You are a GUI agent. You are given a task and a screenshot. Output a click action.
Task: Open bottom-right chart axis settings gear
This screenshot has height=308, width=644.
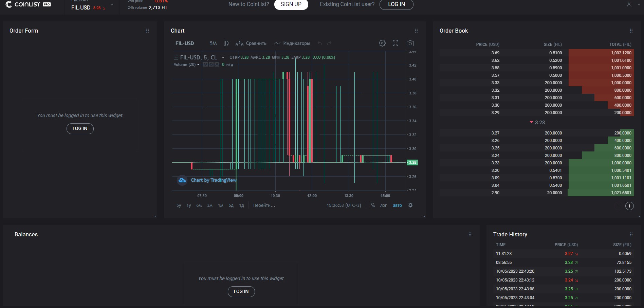[410, 205]
